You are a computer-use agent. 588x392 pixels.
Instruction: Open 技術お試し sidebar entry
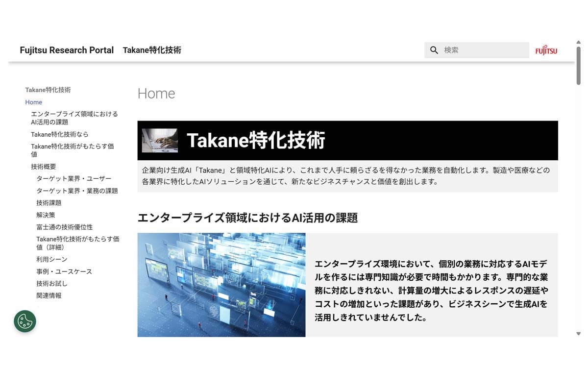(x=52, y=283)
